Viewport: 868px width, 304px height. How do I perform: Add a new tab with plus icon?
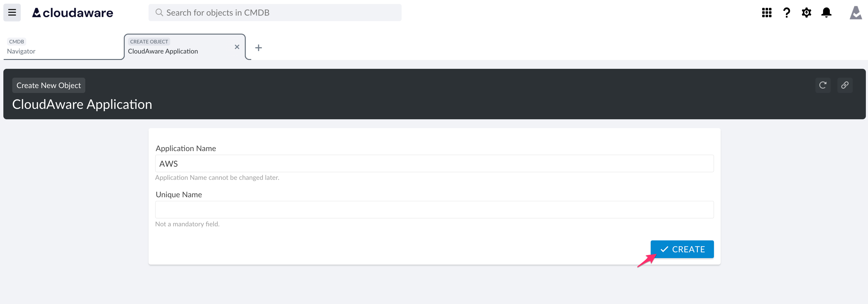point(259,48)
